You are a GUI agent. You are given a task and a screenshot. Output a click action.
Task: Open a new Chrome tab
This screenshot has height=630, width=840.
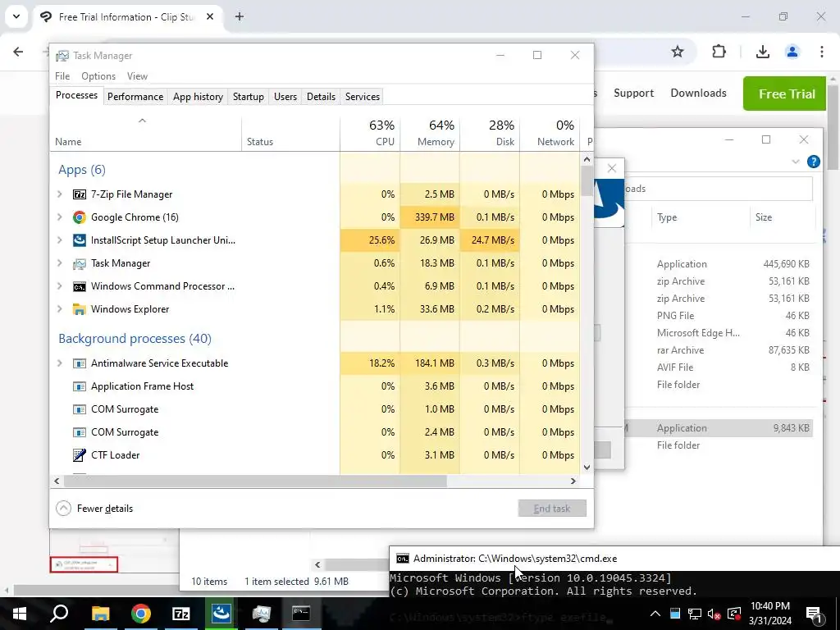(x=240, y=16)
